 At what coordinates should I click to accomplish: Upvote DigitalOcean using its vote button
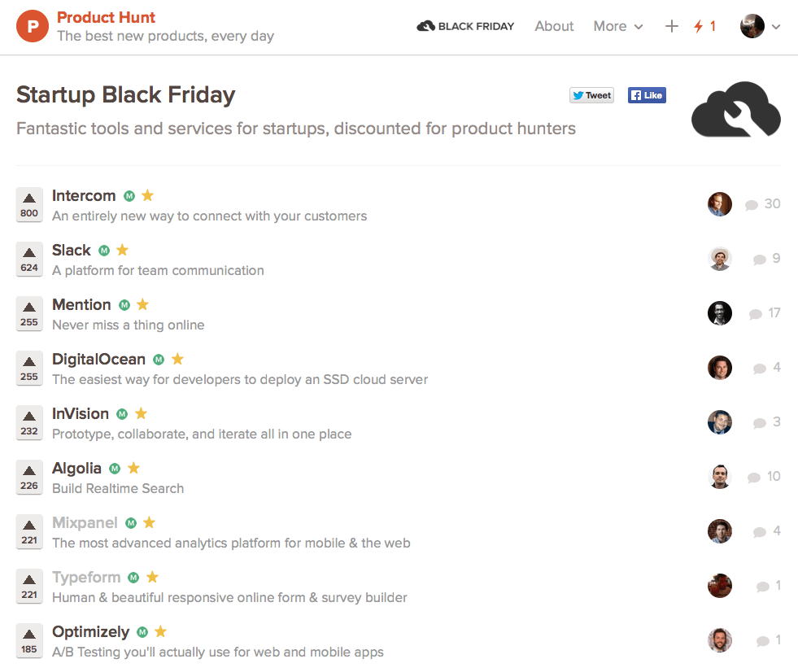29,368
